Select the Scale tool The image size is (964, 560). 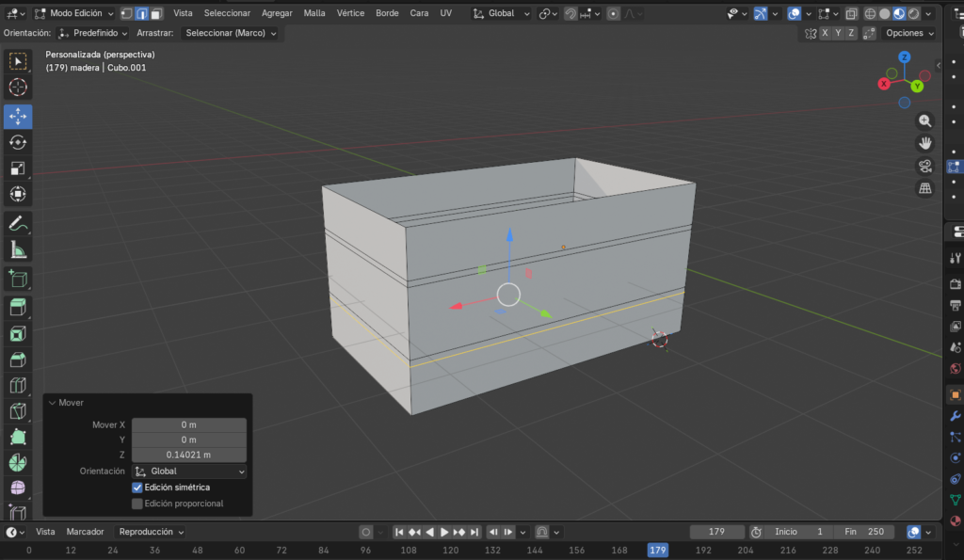click(x=17, y=168)
